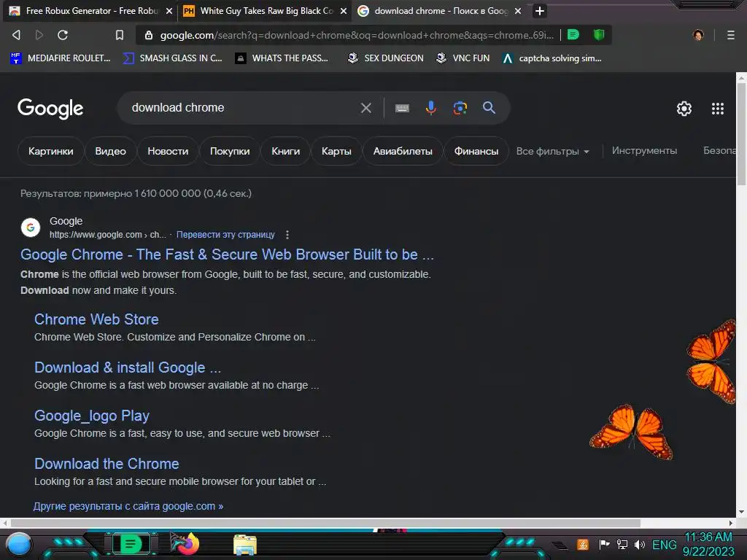This screenshot has width=747, height=560.
Task: Open the green chat extension icon in address bar
Action: (573, 35)
